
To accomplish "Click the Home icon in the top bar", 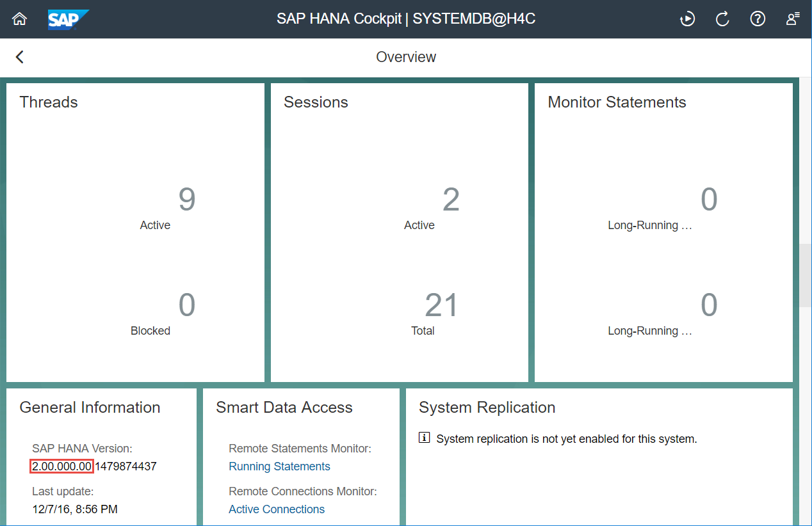I will 19,19.
